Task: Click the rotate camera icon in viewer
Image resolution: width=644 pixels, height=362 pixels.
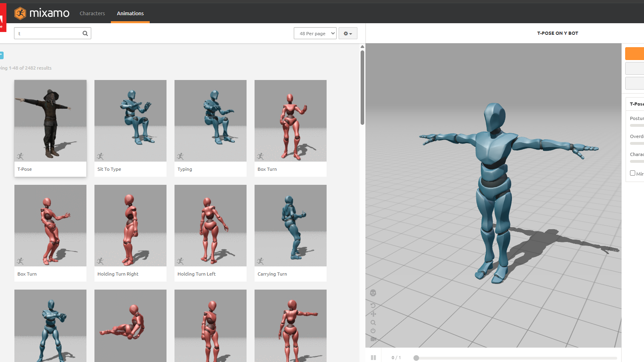Action: tap(373, 306)
